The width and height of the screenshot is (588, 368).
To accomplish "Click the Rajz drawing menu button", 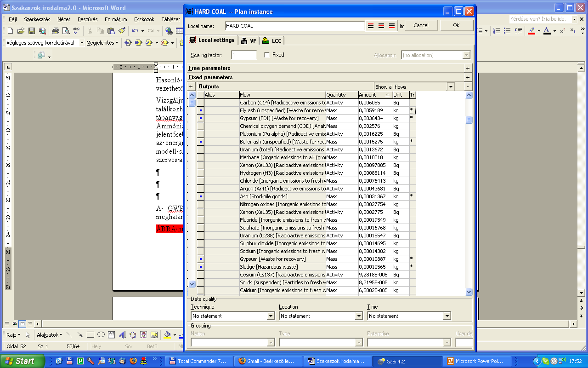I will (13, 335).
